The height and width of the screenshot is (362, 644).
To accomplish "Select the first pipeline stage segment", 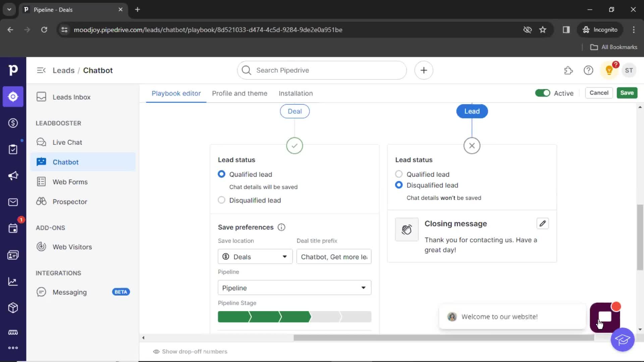I will click(233, 317).
